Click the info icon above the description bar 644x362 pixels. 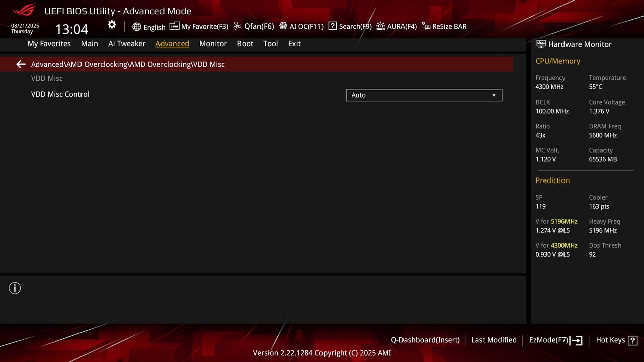(x=15, y=288)
